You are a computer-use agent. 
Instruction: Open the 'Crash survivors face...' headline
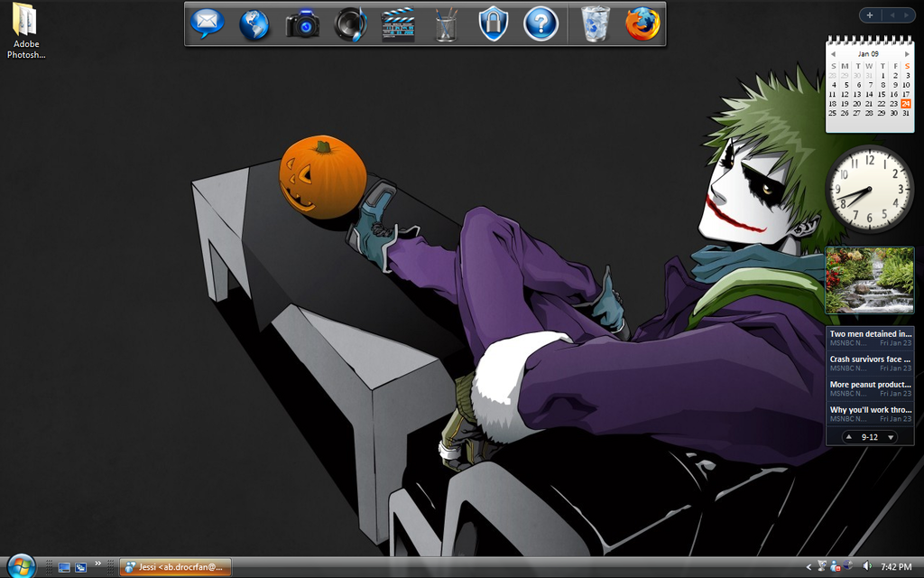click(870, 359)
